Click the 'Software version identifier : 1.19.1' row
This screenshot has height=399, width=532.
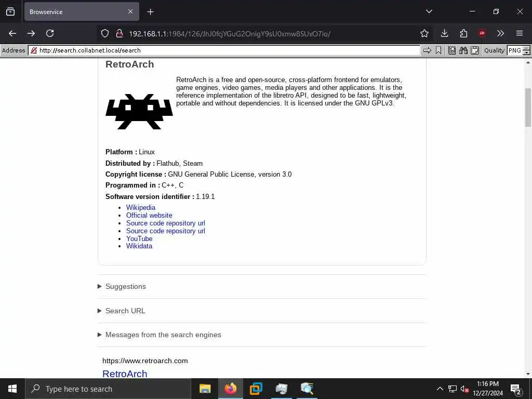(x=160, y=196)
